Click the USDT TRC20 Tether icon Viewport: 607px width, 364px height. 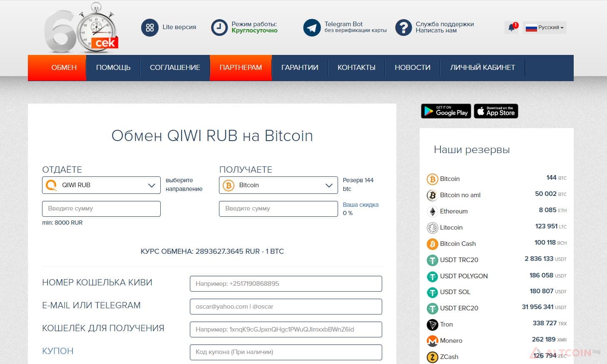pos(432,260)
